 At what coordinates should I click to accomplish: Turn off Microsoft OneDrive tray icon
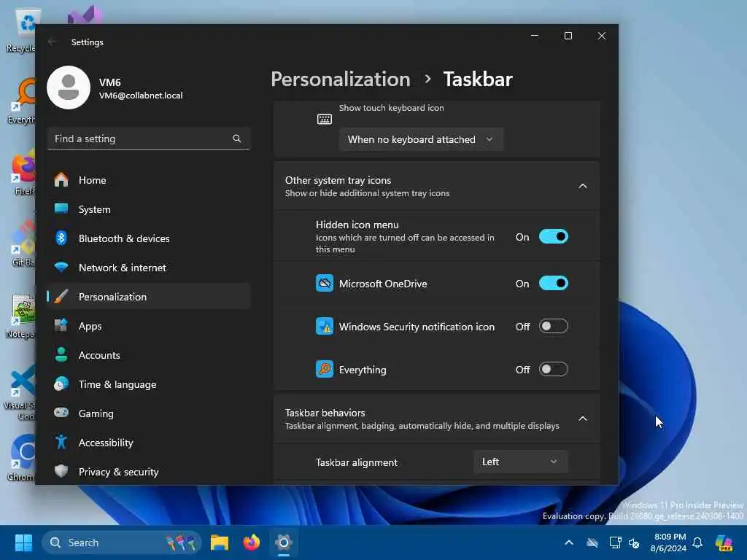pyautogui.click(x=553, y=284)
